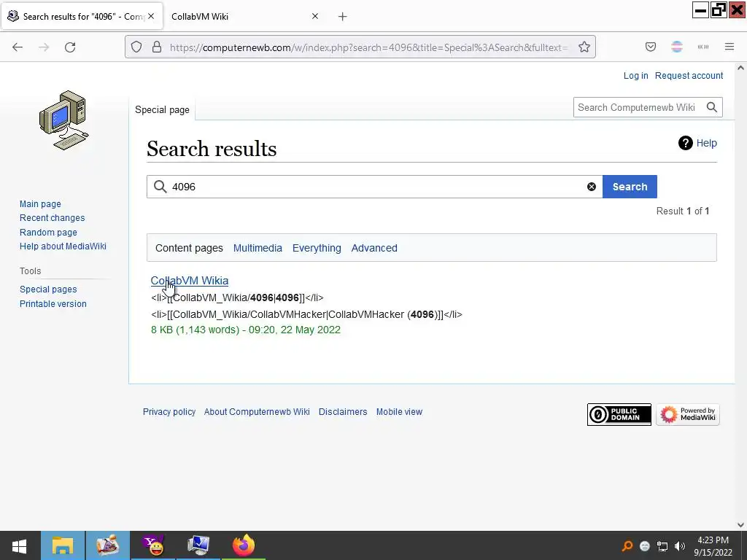Select the Search results for "4096" tab
The image size is (747, 560).
click(x=82, y=17)
